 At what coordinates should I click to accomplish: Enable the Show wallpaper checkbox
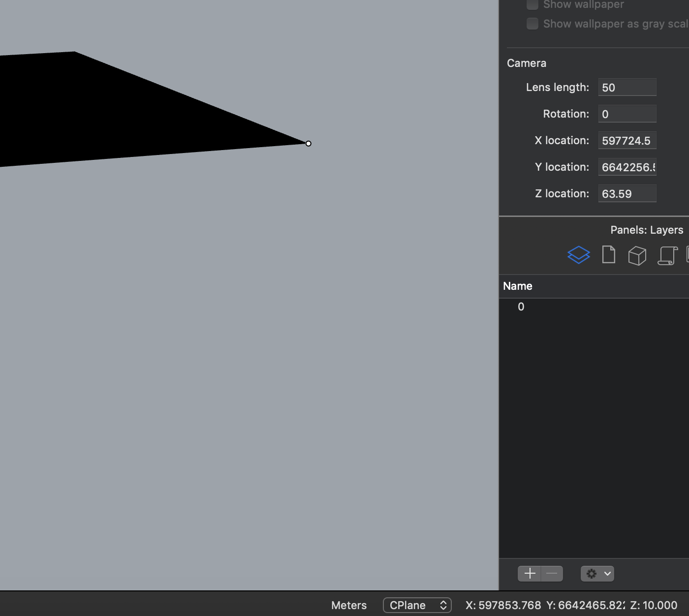[532, 4]
